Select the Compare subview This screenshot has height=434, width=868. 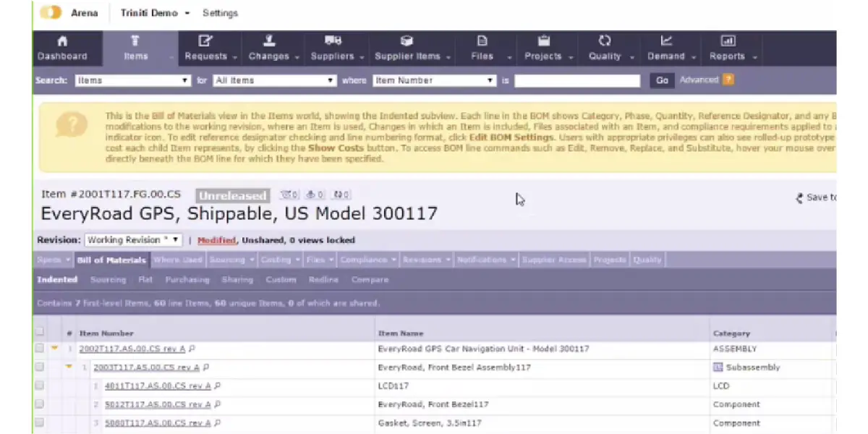tap(370, 280)
